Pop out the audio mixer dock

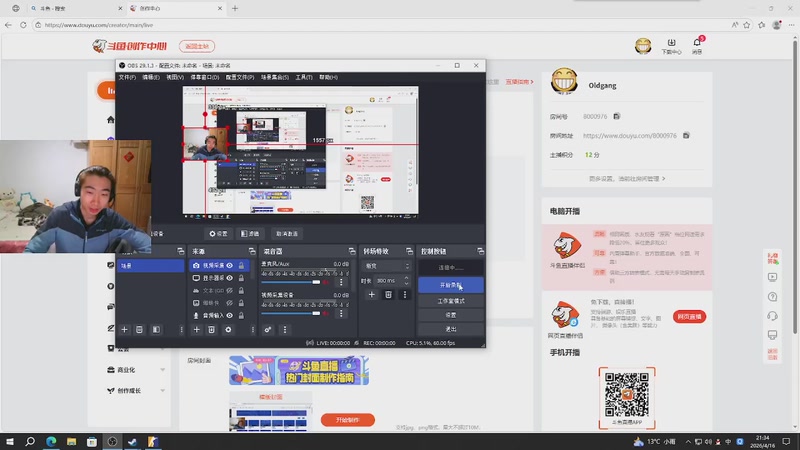click(x=352, y=251)
